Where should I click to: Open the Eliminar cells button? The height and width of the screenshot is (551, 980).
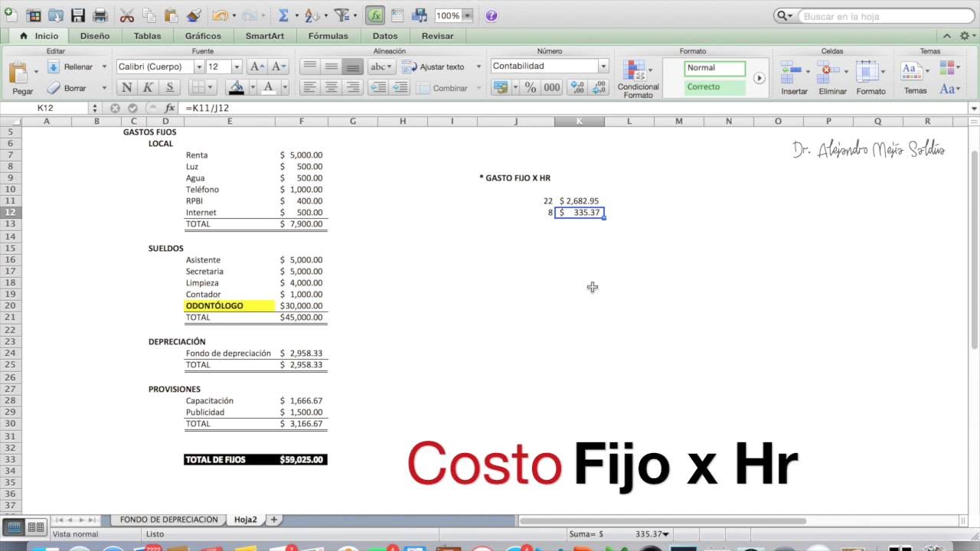point(832,78)
